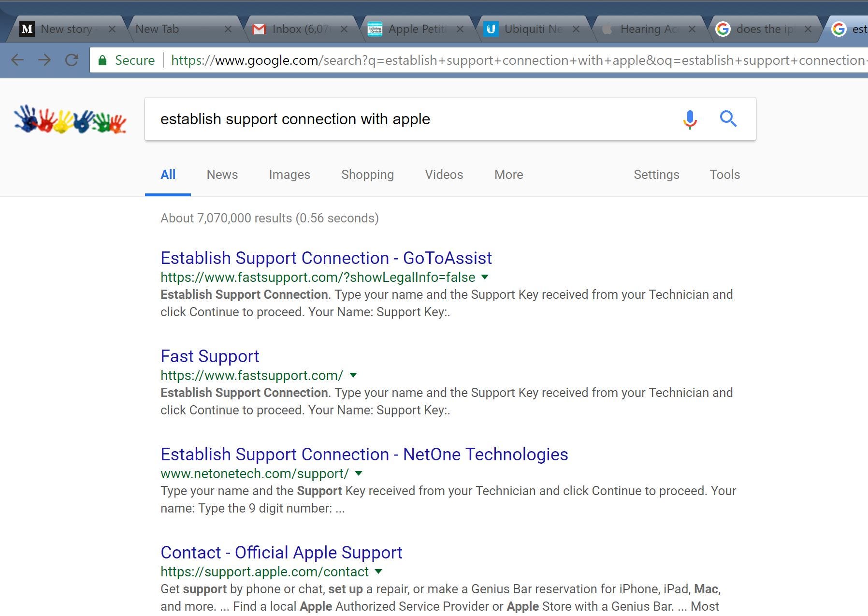Click the fastsupport.com/?showLegalInfo=false green URL

[x=318, y=278]
